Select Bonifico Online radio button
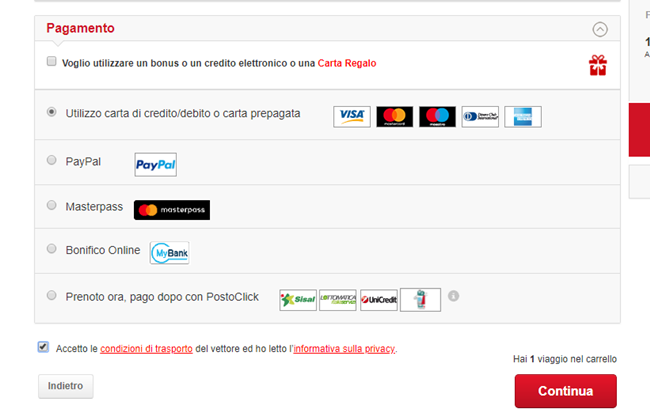The height and width of the screenshot is (416, 650). pyautogui.click(x=51, y=249)
